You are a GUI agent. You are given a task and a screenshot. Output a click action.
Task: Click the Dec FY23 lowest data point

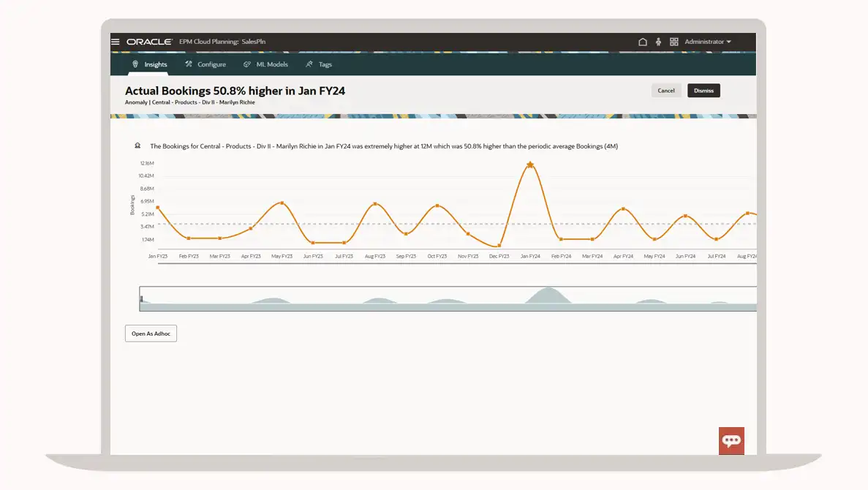(499, 246)
